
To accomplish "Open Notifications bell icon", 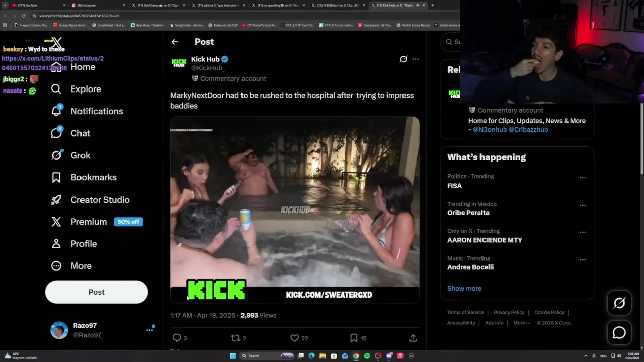I will [x=56, y=111].
